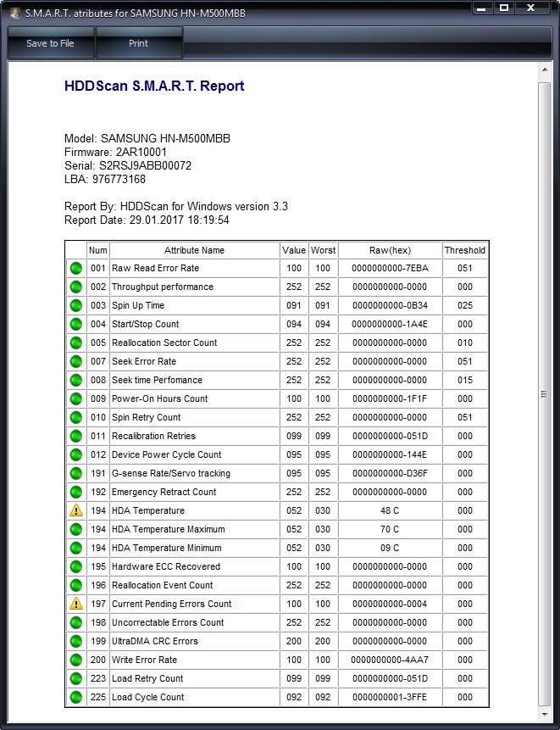Viewport: 560px width, 730px height.
Task: Click the warning icon for Current Pending Errors Count
Action: click(x=75, y=604)
